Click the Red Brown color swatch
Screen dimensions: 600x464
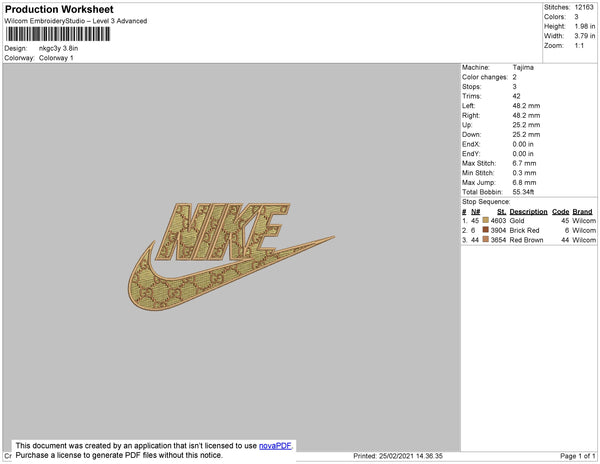coord(486,239)
